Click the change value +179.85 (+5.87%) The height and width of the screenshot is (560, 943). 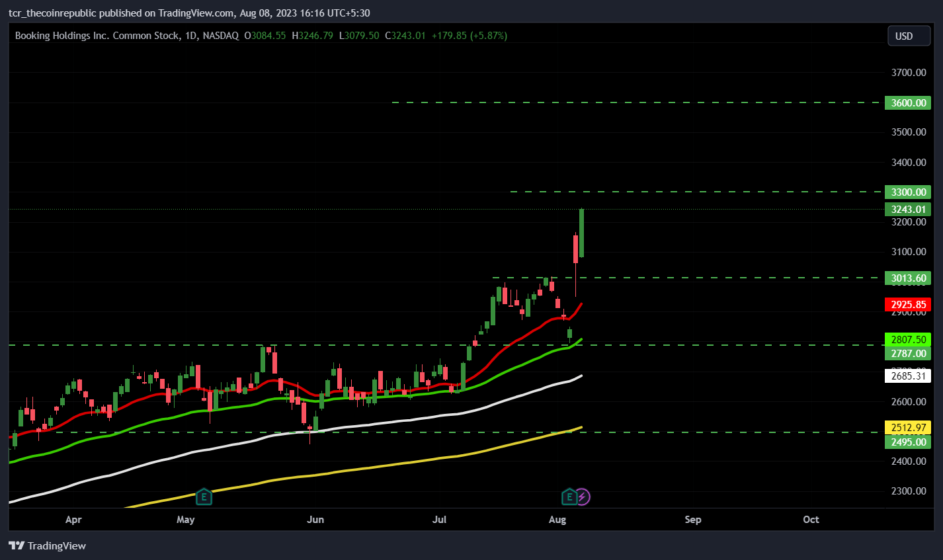tap(470, 36)
